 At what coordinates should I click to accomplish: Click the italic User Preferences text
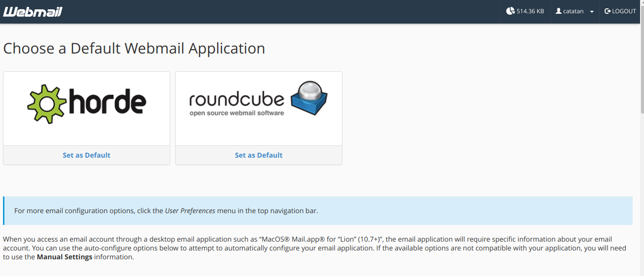pyautogui.click(x=190, y=211)
